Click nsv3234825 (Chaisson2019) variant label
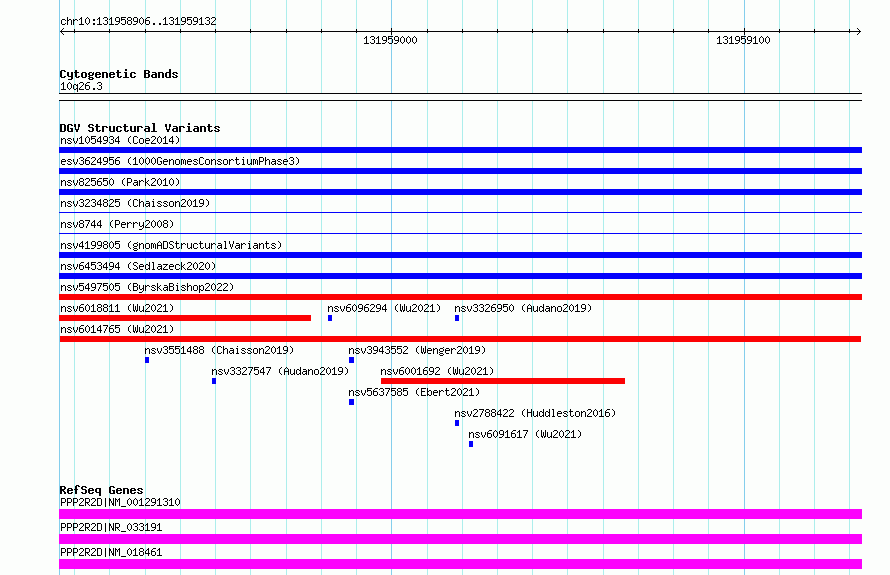The height and width of the screenshot is (575, 890). pos(135,203)
